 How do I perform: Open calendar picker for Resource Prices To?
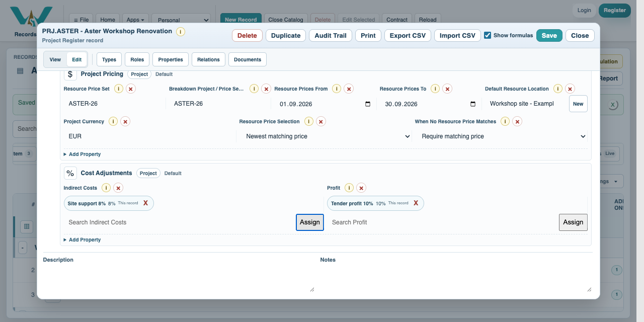pyautogui.click(x=473, y=104)
